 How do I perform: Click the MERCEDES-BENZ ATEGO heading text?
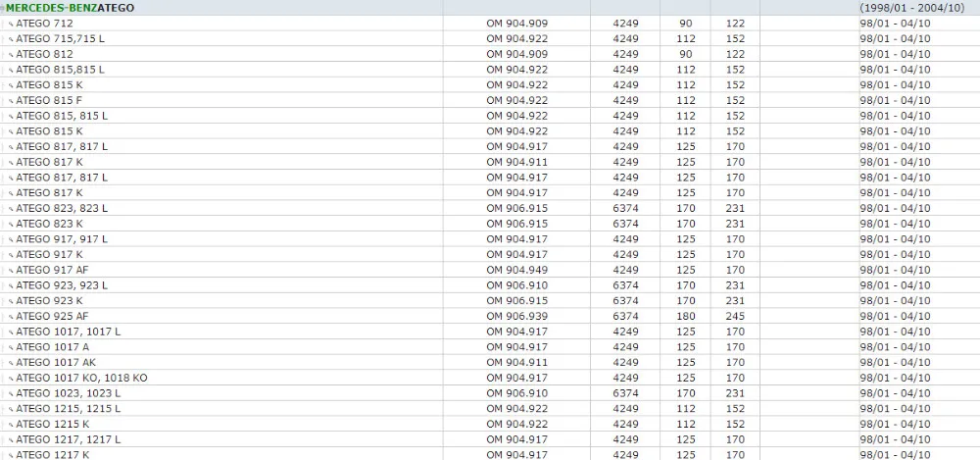[70, 8]
